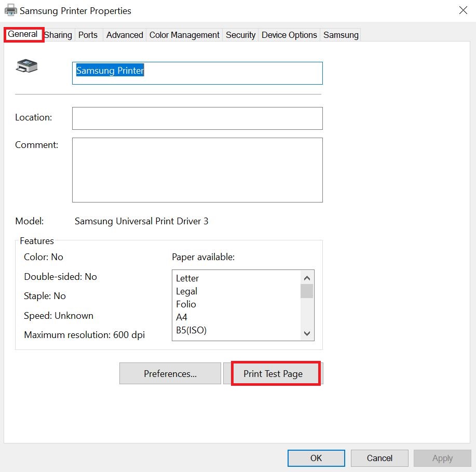Click the Print Test Page button
This screenshot has height=472, width=476.
pos(273,373)
